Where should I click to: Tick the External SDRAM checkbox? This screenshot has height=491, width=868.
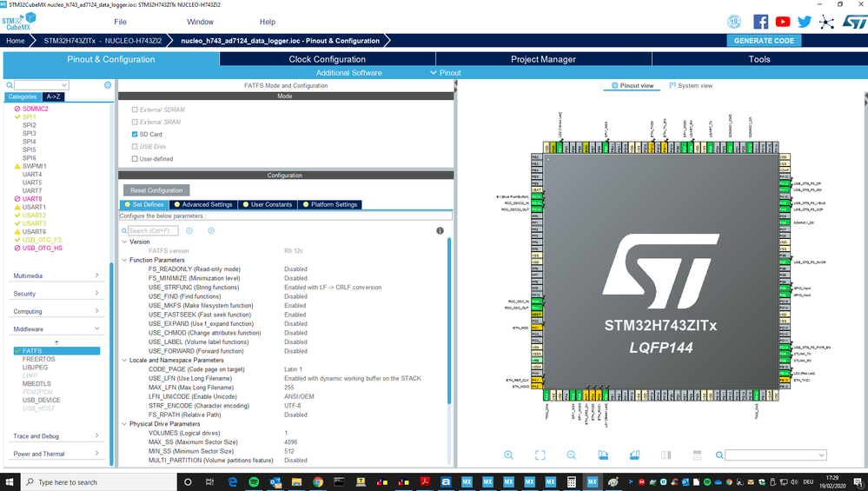pos(135,109)
